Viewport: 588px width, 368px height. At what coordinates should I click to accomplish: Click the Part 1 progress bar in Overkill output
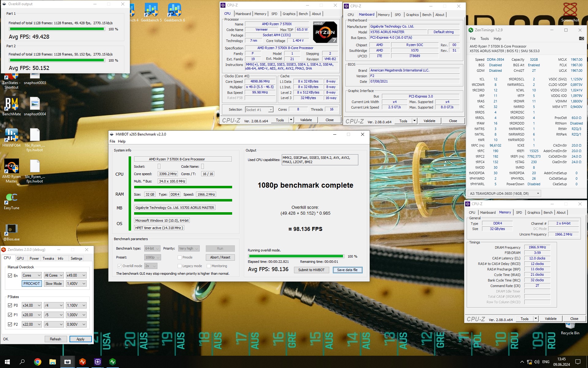click(x=57, y=29)
